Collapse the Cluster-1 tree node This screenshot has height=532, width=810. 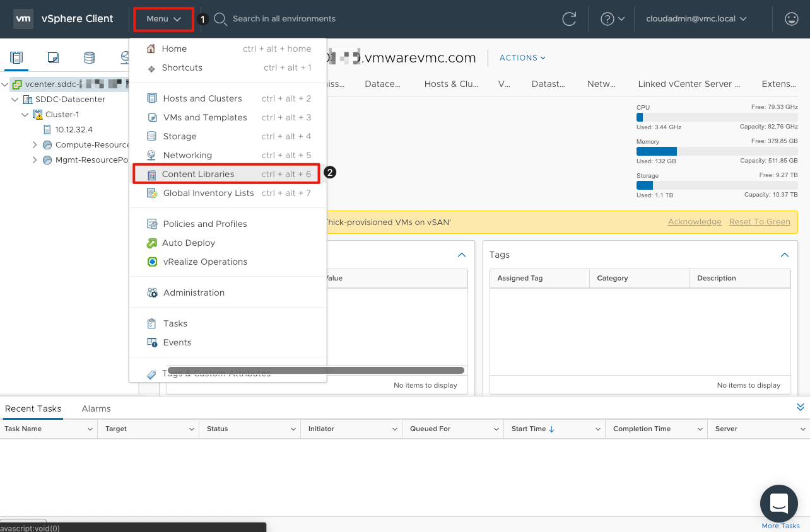[25, 115]
